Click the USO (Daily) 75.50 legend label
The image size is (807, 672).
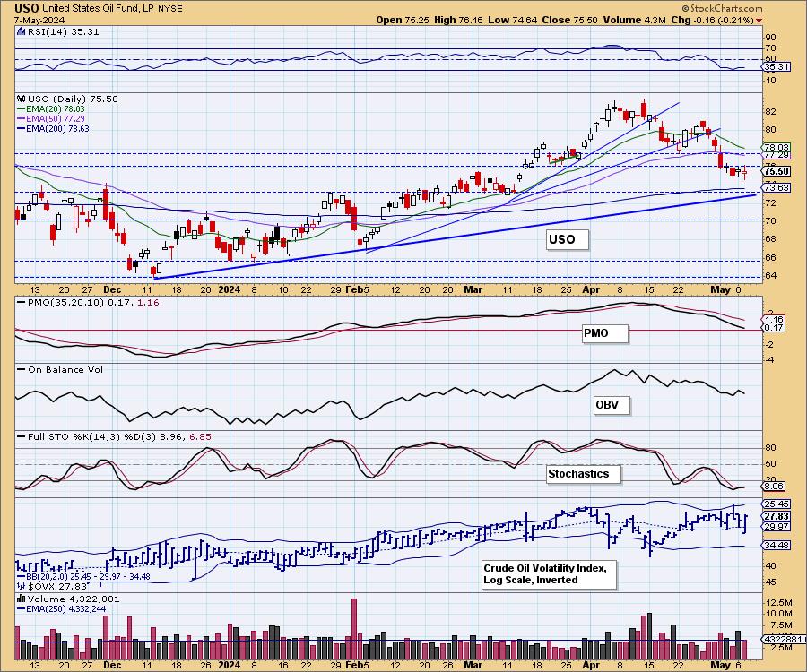[x=73, y=99]
